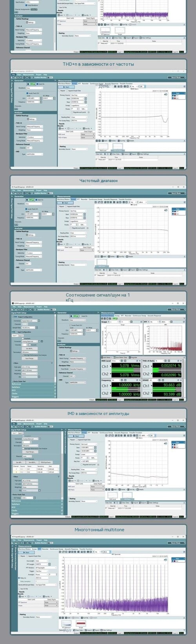Click Start button in the multitone window

coord(27,553)
